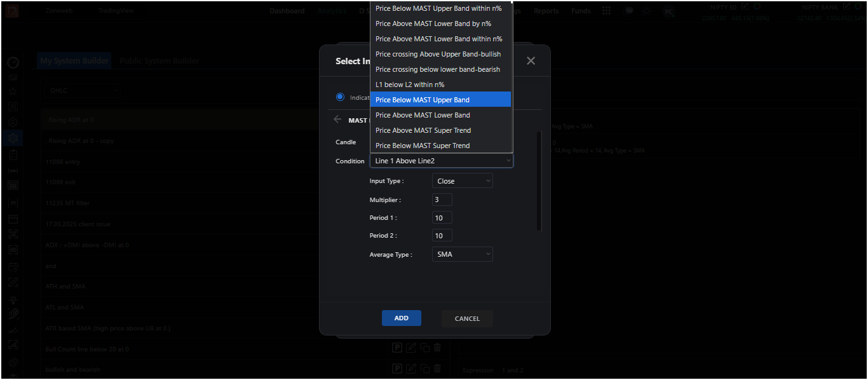Open the Condition dropdown showing Line 1 Above Line2

(x=442, y=161)
